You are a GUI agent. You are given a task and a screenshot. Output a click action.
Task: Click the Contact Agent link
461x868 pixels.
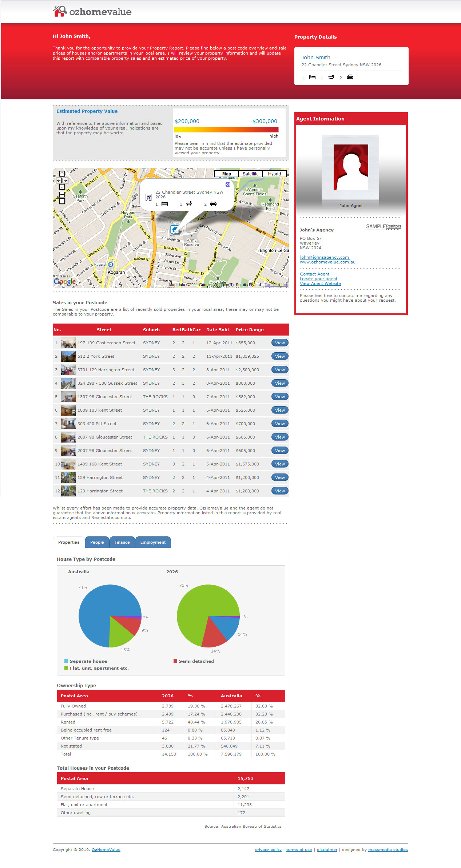coord(314,274)
